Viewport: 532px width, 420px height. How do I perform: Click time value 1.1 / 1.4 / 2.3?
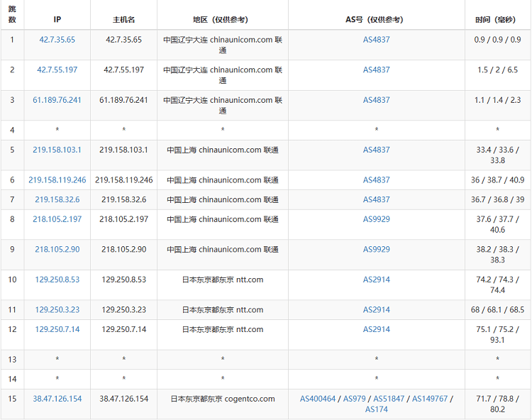pos(497,100)
